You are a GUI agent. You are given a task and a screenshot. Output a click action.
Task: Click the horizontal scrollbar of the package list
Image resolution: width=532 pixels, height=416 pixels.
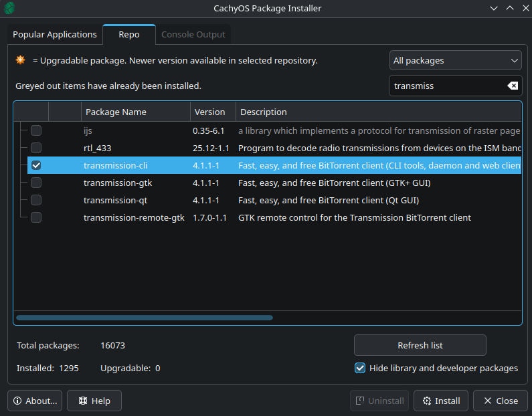[145, 318]
